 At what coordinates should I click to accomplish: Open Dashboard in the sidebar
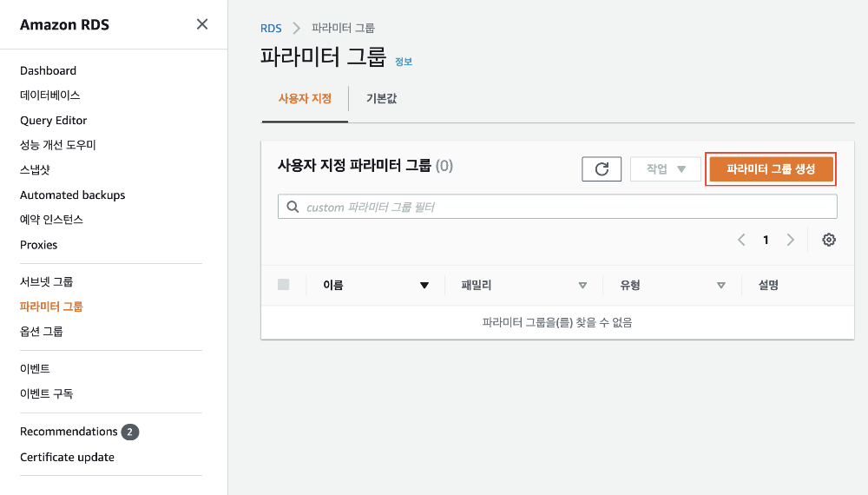[48, 71]
